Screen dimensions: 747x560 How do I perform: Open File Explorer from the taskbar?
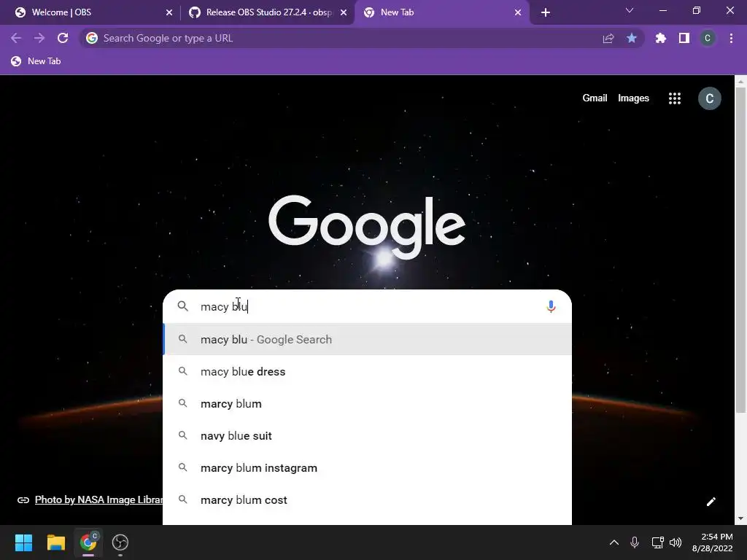pos(55,542)
